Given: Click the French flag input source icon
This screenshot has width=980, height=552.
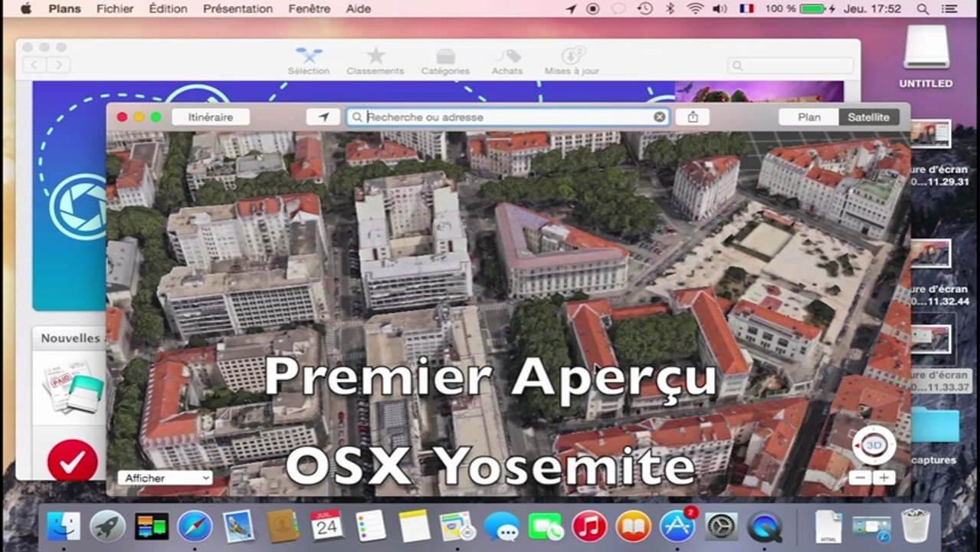Looking at the screenshot, I should pyautogui.click(x=746, y=8).
